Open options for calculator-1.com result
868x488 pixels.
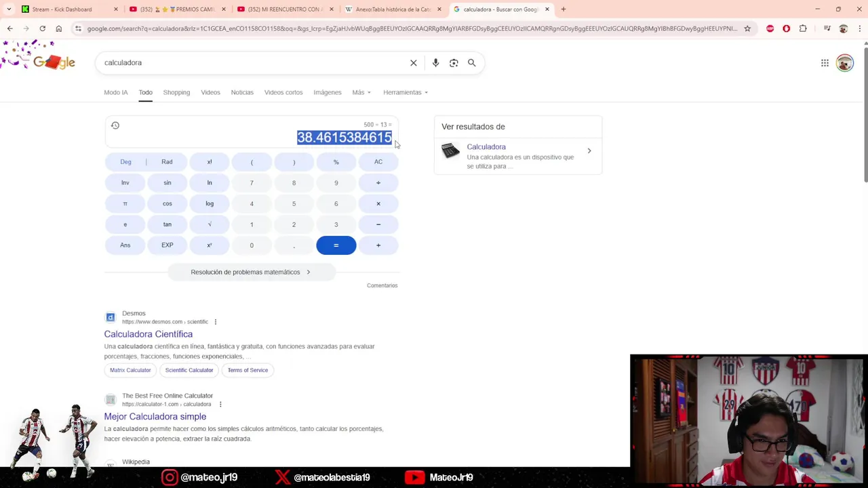(220, 405)
